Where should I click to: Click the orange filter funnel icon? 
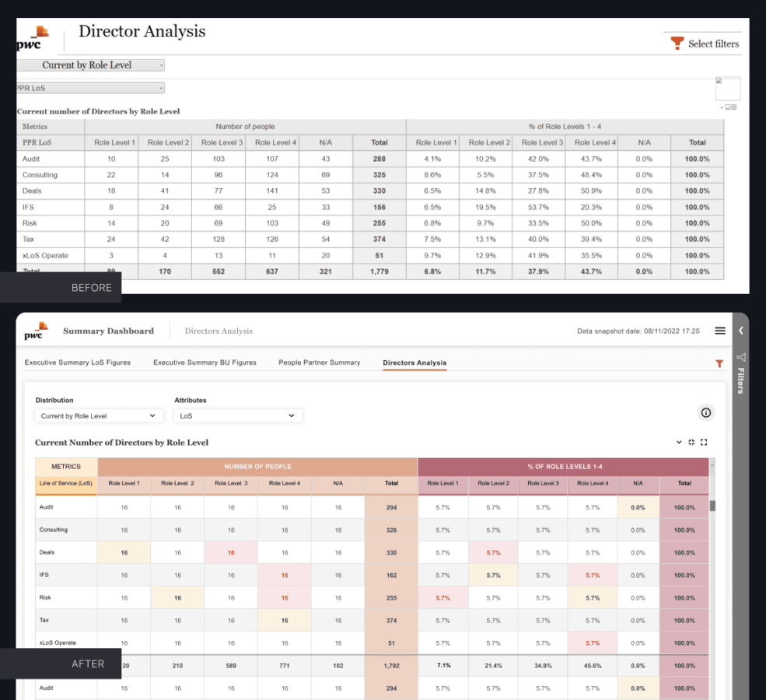click(719, 363)
